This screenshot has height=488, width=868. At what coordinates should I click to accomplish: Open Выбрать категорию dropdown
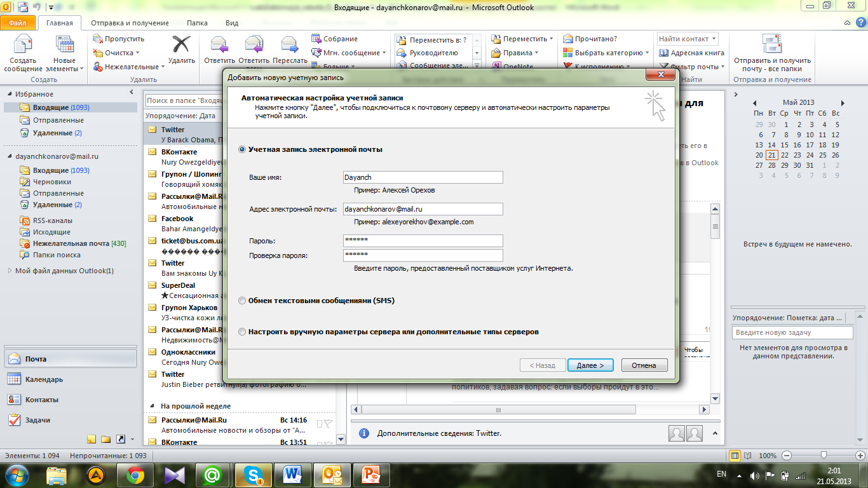606,53
